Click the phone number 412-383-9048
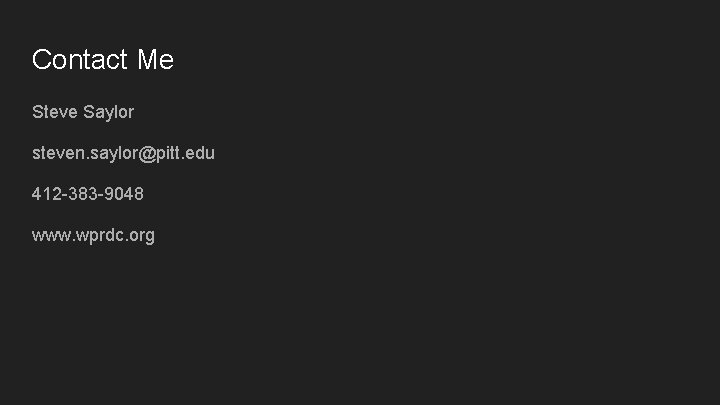Image resolution: width=720 pixels, height=405 pixels. [x=87, y=194]
